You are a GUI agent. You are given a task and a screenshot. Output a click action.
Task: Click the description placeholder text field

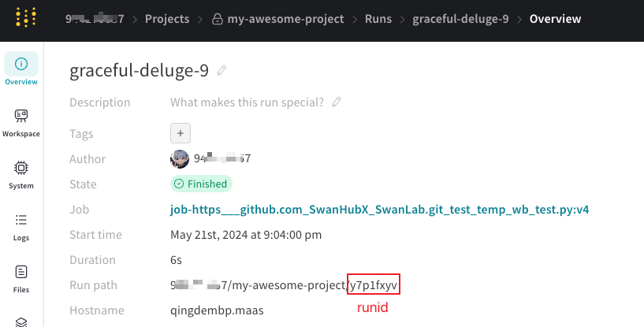tap(248, 102)
